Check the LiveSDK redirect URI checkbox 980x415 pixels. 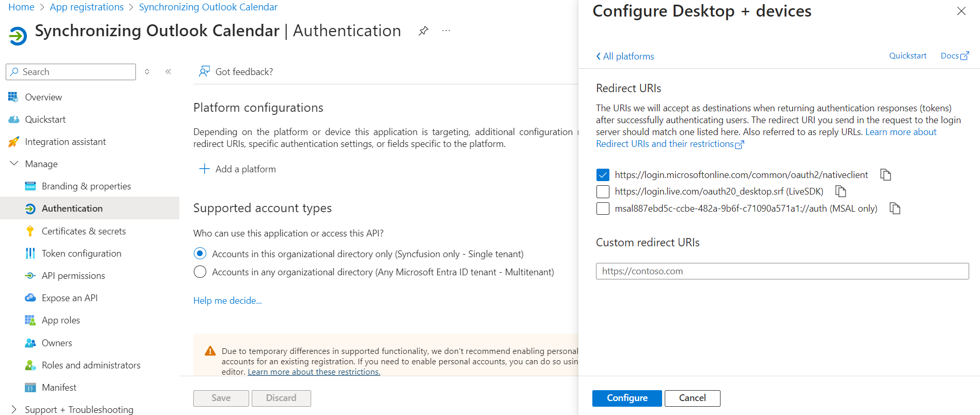click(x=603, y=192)
